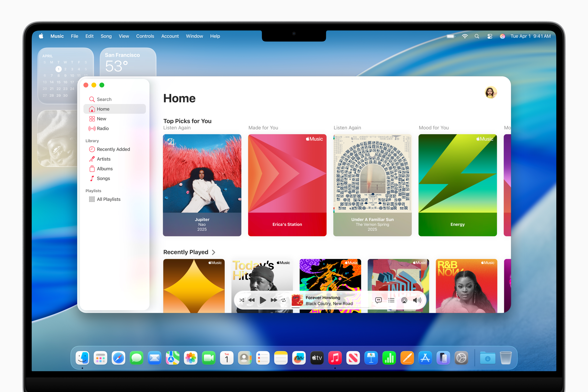Show the lyrics panel
Viewport: 588px width, 392px height.
click(x=379, y=300)
